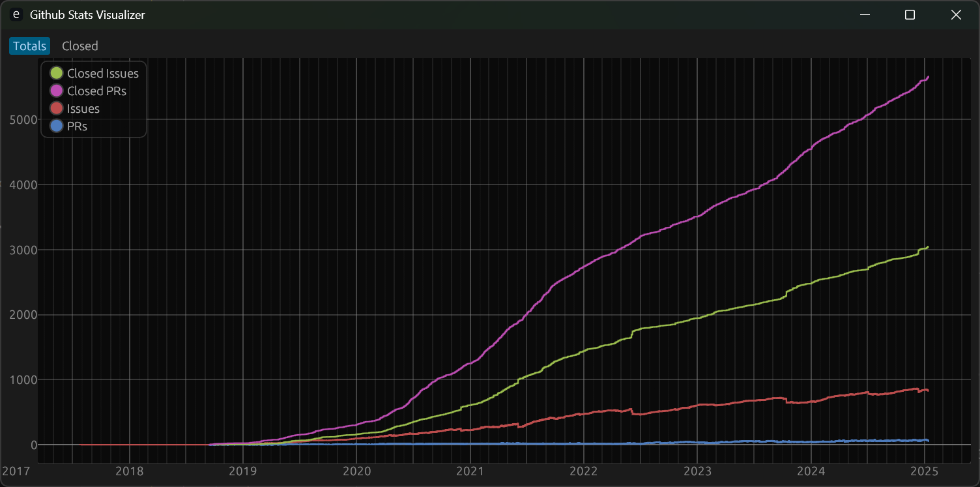This screenshot has width=980, height=487.
Task: Click the 2021 x-axis label
Action: click(x=470, y=471)
